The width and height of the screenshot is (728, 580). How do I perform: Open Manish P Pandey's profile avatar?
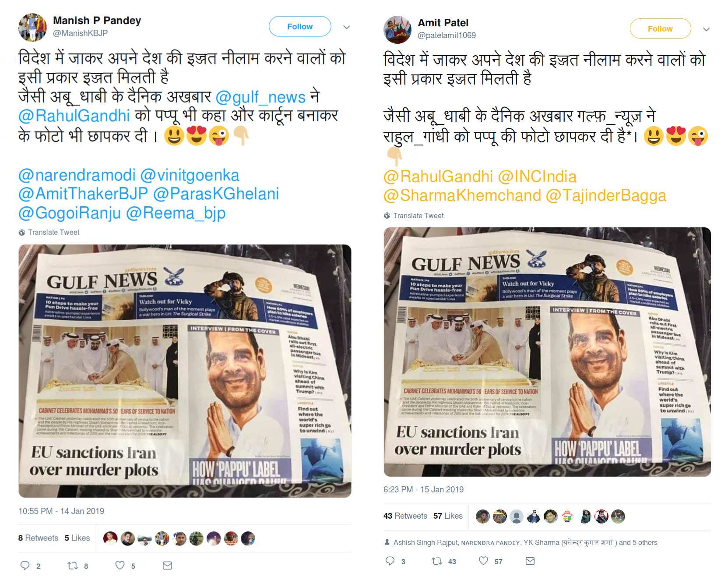click(x=32, y=27)
